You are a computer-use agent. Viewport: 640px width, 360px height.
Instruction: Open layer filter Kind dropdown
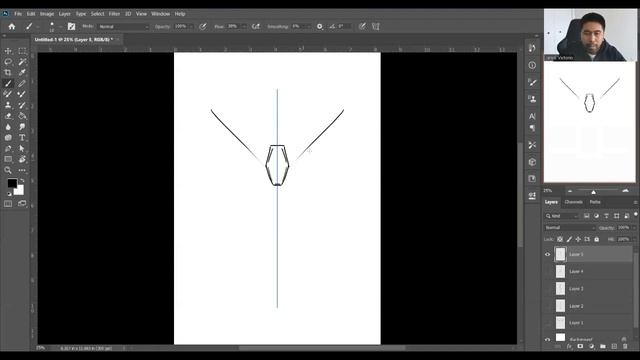[562, 216]
